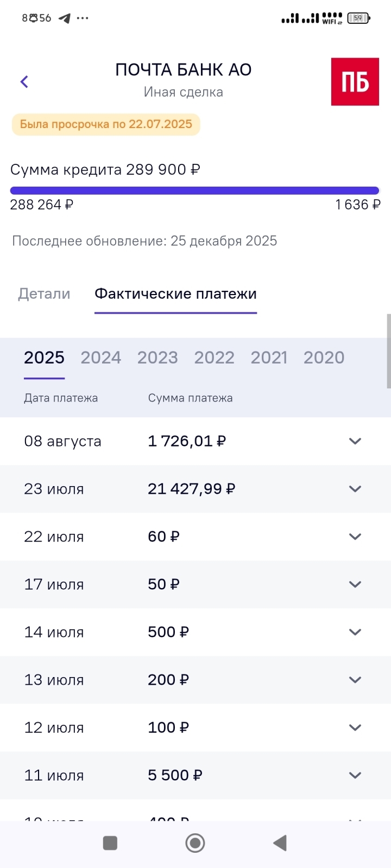
Task: Tap the battery indicator in status bar
Action: pyautogui.click(x=358, y=18)
